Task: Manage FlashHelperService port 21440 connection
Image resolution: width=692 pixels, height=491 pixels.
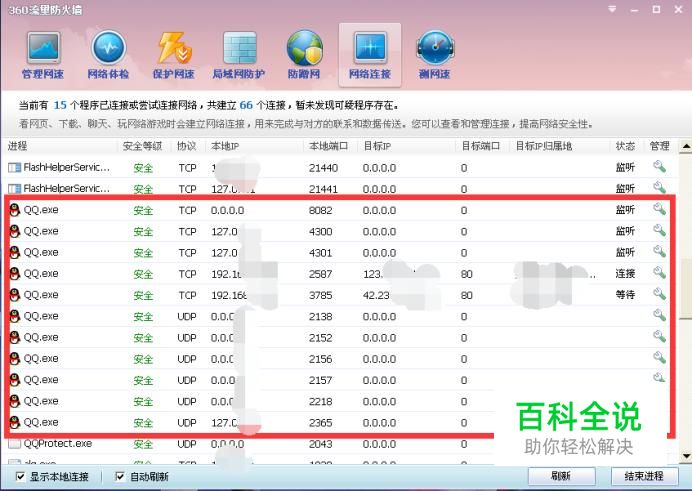Action: tap(659, 167)
